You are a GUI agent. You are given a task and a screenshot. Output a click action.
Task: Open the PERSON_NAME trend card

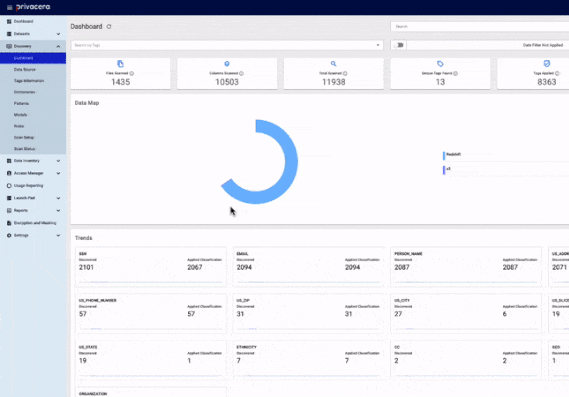466,267
